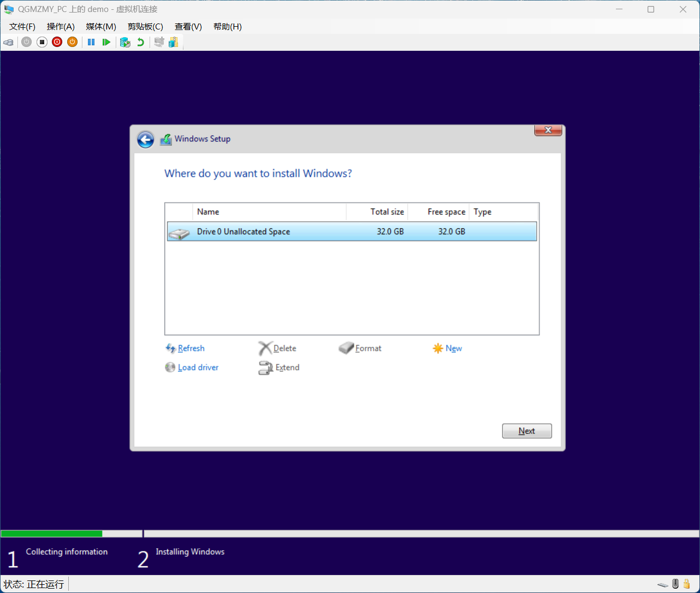
Task: Click the Windows Setup title icon
Action: [x=165, y=139]
